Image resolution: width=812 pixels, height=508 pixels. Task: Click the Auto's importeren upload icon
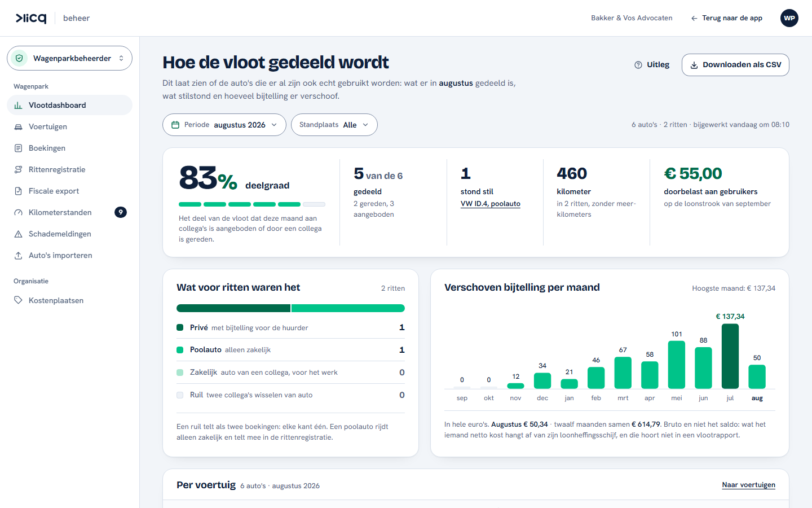[x=18, y=255]
